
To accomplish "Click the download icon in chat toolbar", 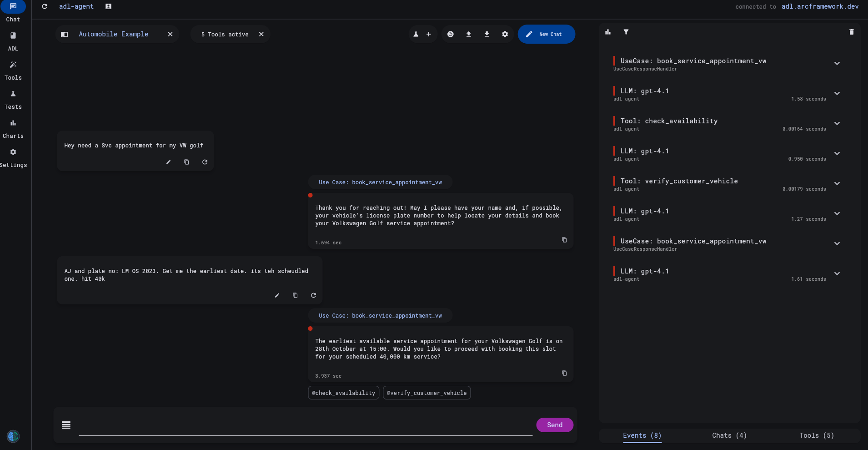I will (487, 34).
